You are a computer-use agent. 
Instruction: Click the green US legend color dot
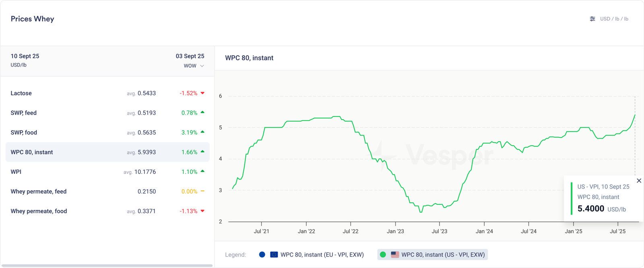(x=383, y=255)
